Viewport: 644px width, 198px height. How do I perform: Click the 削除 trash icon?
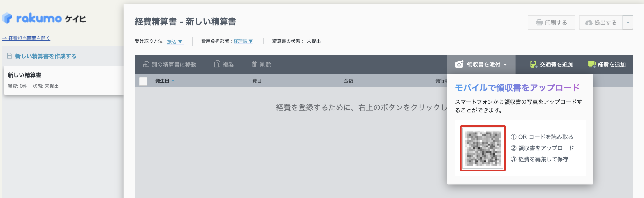[254, 64]
